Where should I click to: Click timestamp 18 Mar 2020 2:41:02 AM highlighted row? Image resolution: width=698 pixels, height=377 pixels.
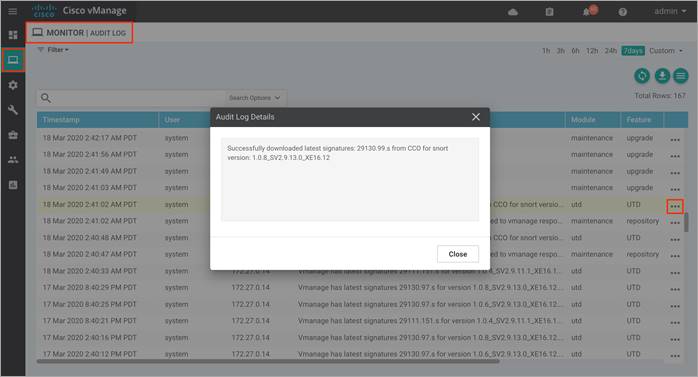(x=89, y=204)
